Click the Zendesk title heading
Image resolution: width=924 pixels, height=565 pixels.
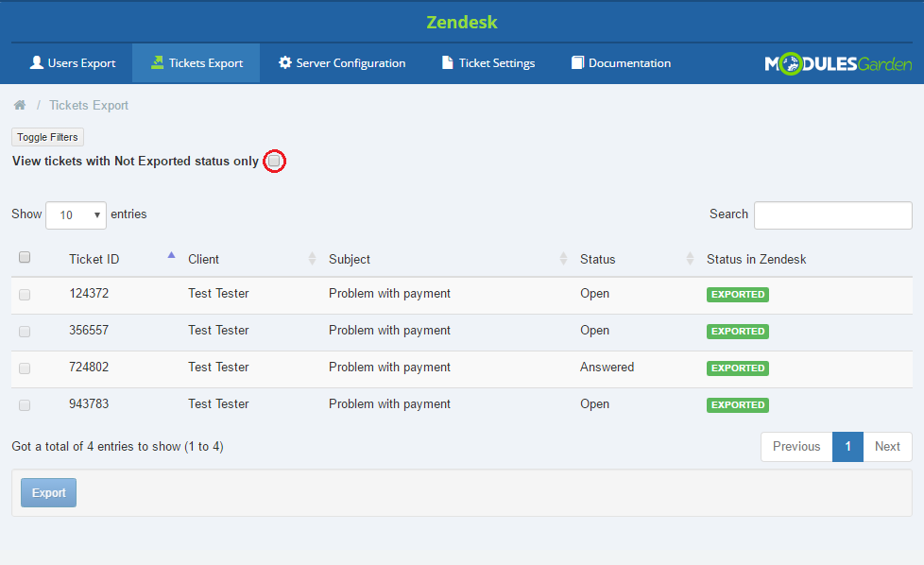[462, 23]
